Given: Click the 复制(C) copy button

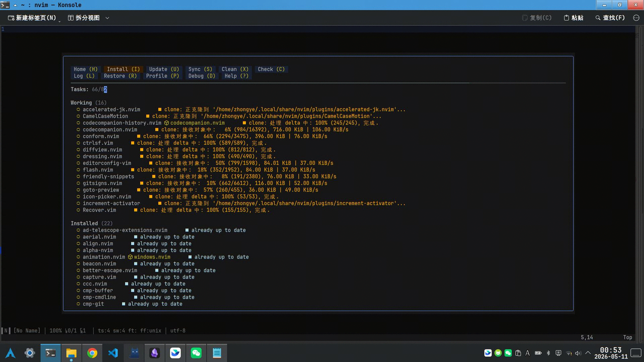Looking at the screenshot, I should click(537, 18).
